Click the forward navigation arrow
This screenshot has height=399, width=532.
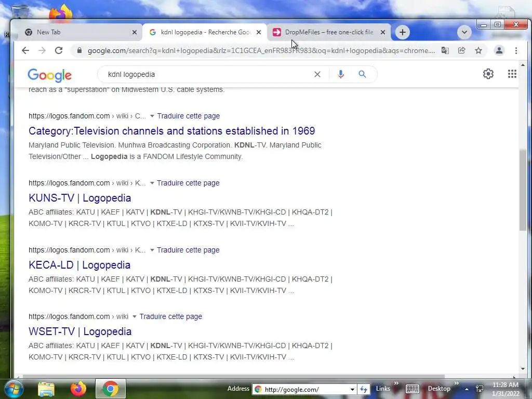(x=42, y=50)
